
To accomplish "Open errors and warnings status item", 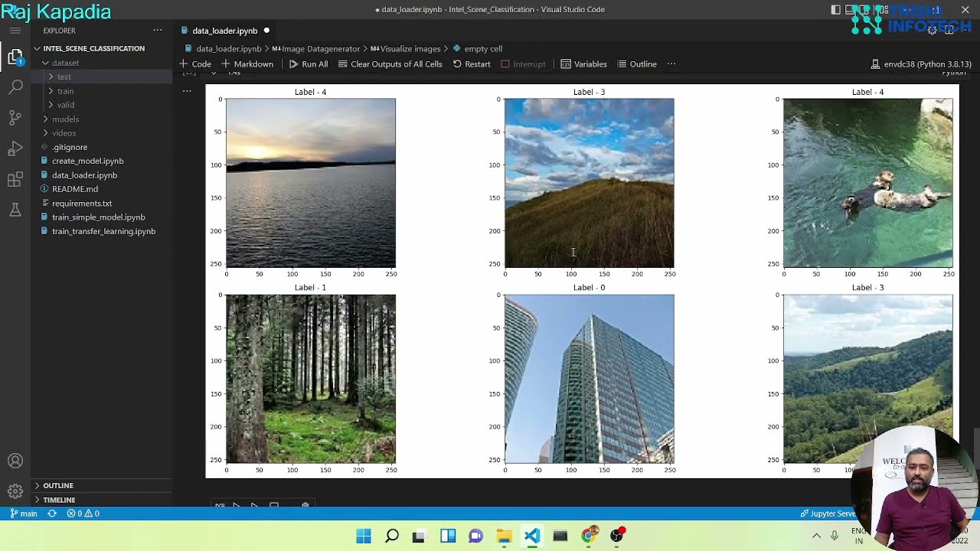I will point(83,514).
